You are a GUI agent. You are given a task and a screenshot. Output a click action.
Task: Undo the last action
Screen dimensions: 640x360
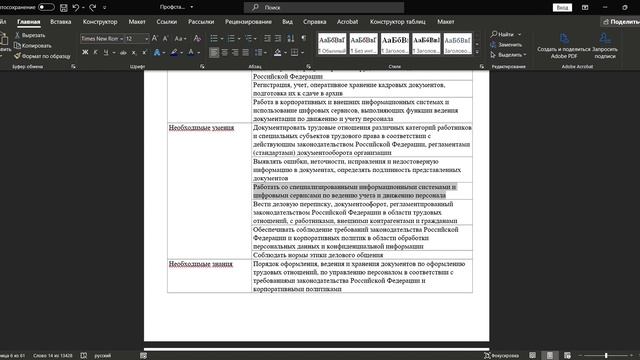tap(76, 7)
